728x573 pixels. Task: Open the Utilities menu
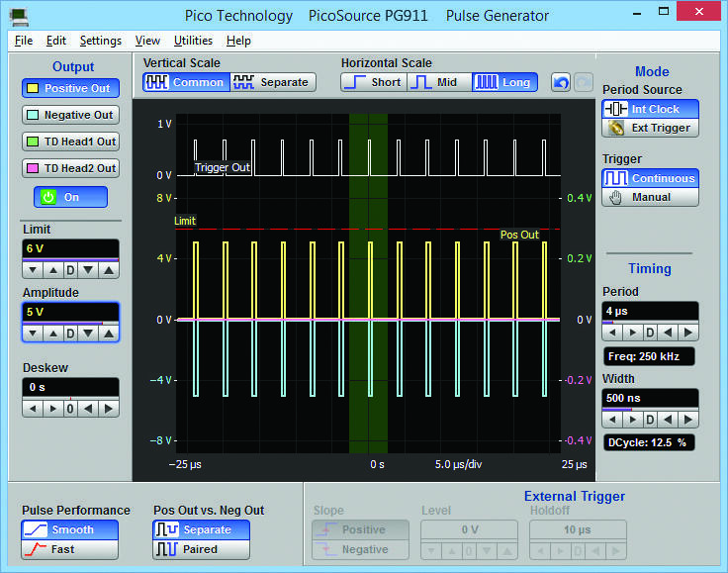[x=193, y=41]
